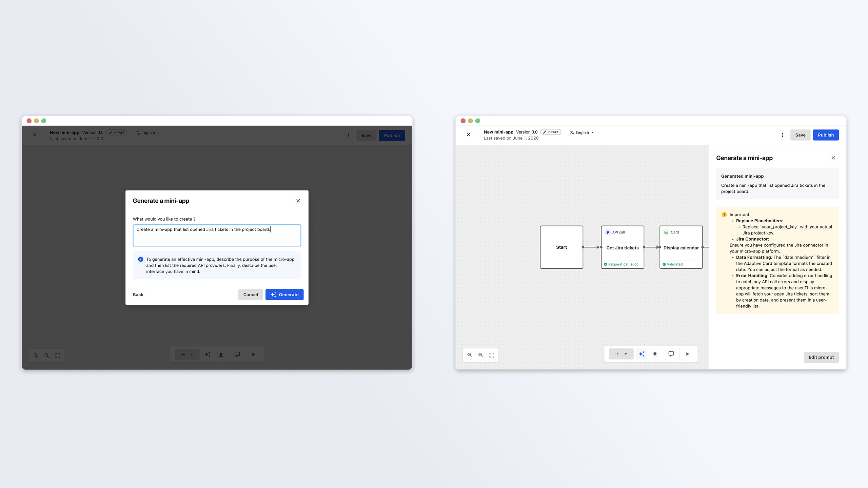
Task: Click the prompt text input field
Action: (217, 235)
